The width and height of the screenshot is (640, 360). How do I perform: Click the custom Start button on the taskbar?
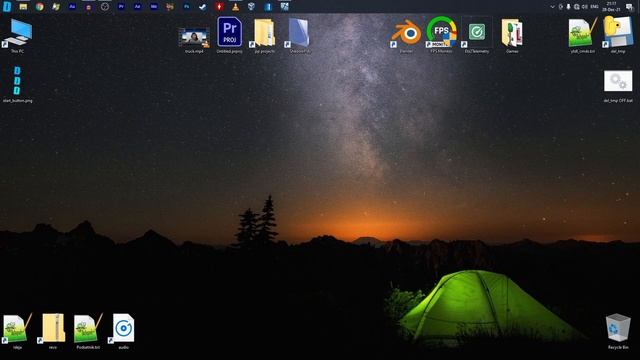7,7
